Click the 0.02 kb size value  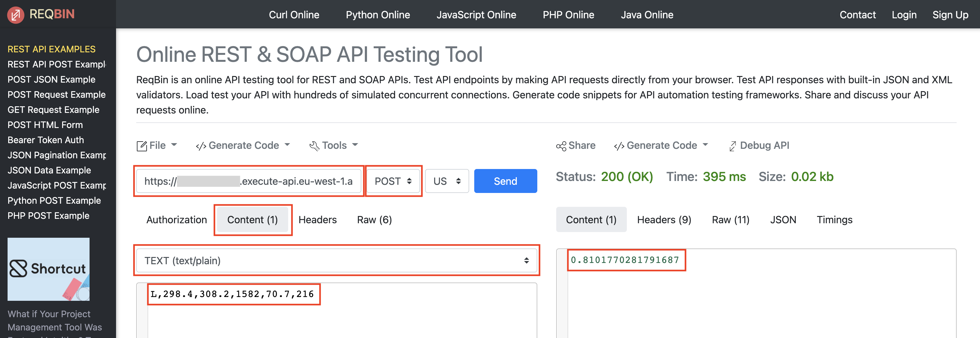[812, 177]
